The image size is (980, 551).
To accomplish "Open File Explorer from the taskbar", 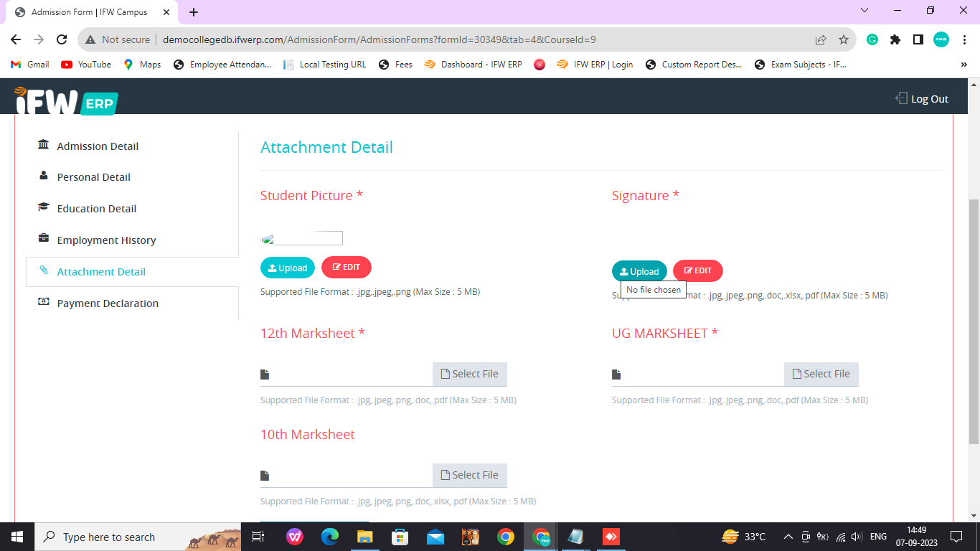I will click(x=364, y=537).
